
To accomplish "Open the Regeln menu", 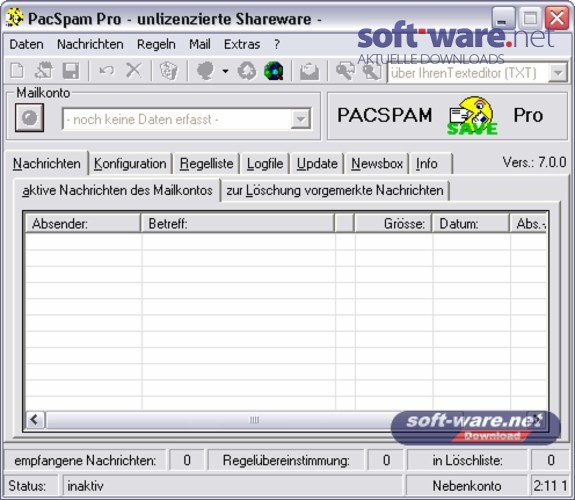I will [x=156, y=44].
